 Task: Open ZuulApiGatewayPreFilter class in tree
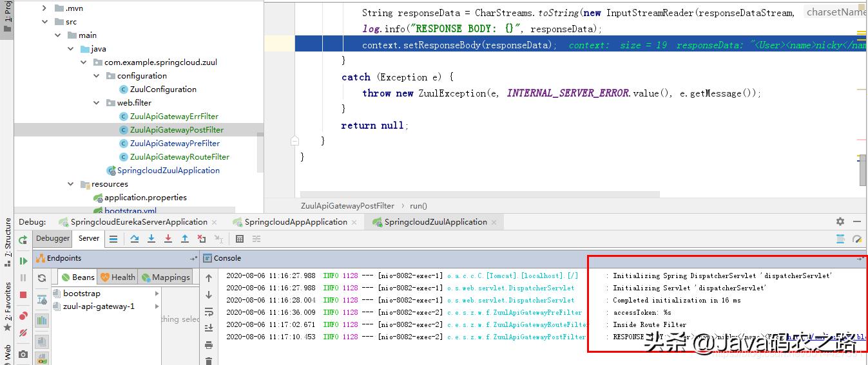175,144
